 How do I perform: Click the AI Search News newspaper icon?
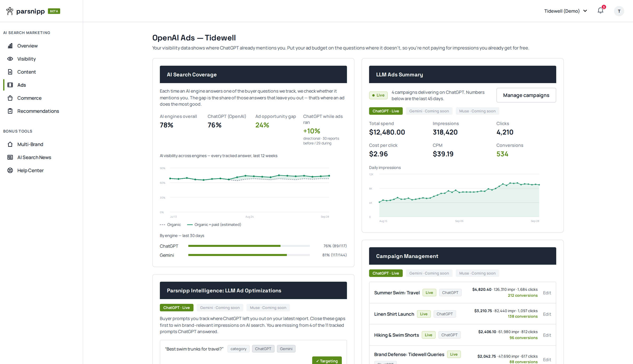(x=10, y=157)
